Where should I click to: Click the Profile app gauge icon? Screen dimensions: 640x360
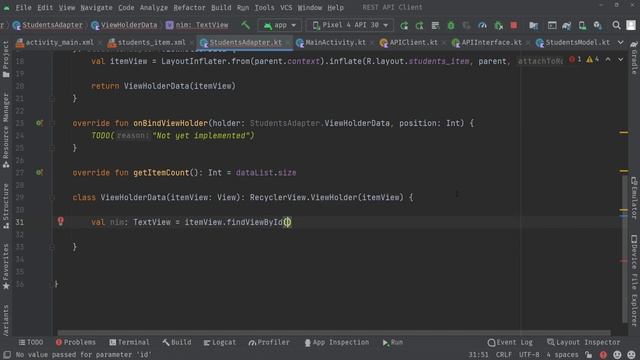482,25
